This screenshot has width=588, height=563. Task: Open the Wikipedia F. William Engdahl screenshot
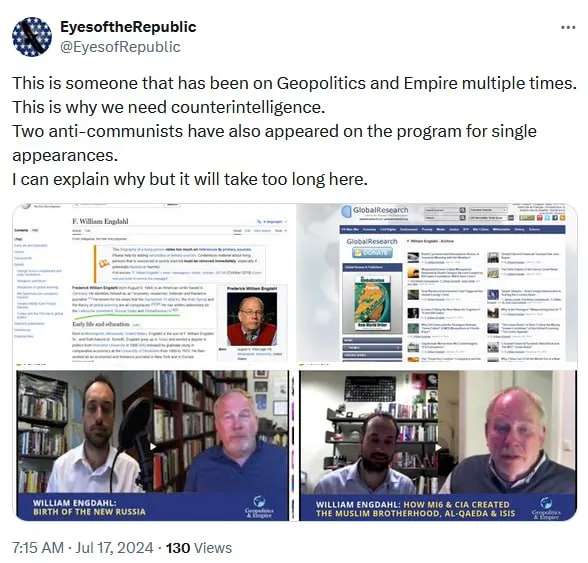click(x=152, y=285)
